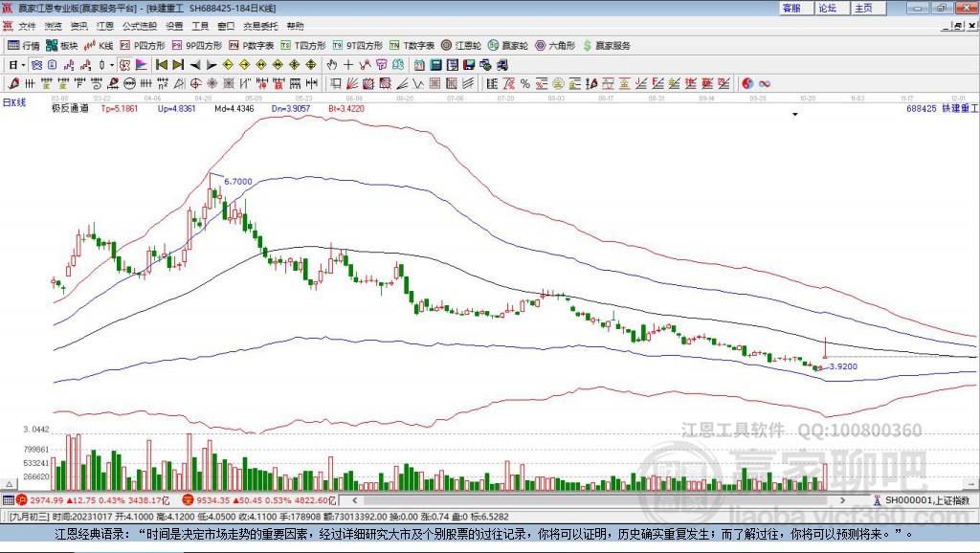Expand the small triangle above the chart
980x553 pixels.
795,115
